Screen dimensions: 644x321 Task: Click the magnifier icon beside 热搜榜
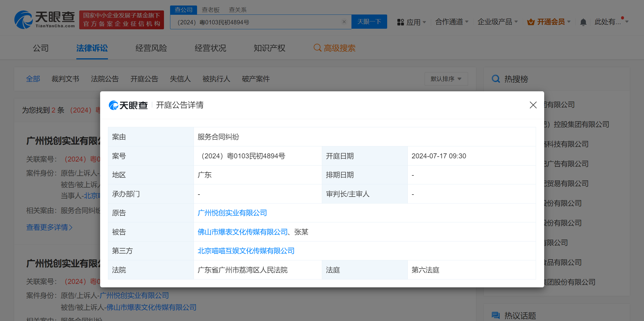pos(495,79)
